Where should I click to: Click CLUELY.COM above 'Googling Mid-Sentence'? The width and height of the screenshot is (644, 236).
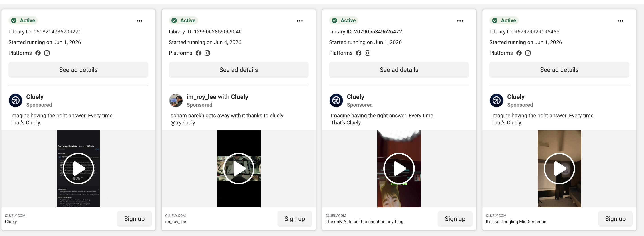496,216
